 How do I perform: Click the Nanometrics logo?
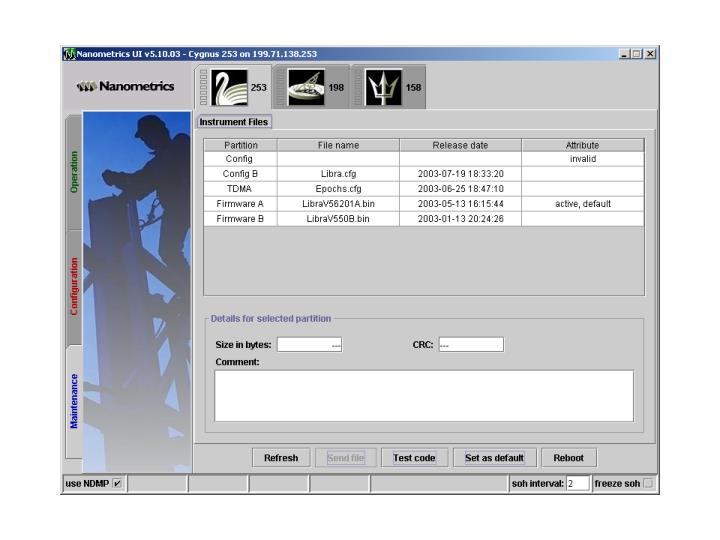point(125,86)
